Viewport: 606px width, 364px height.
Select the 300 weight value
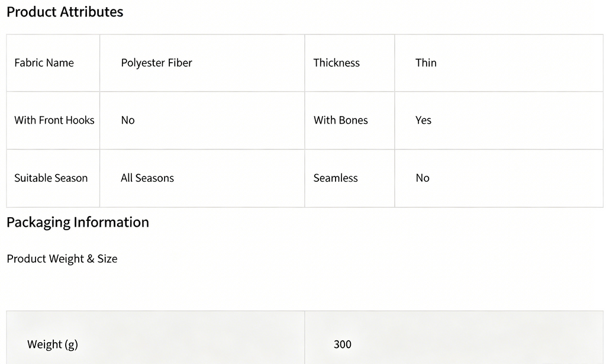[x=343, y=344]
